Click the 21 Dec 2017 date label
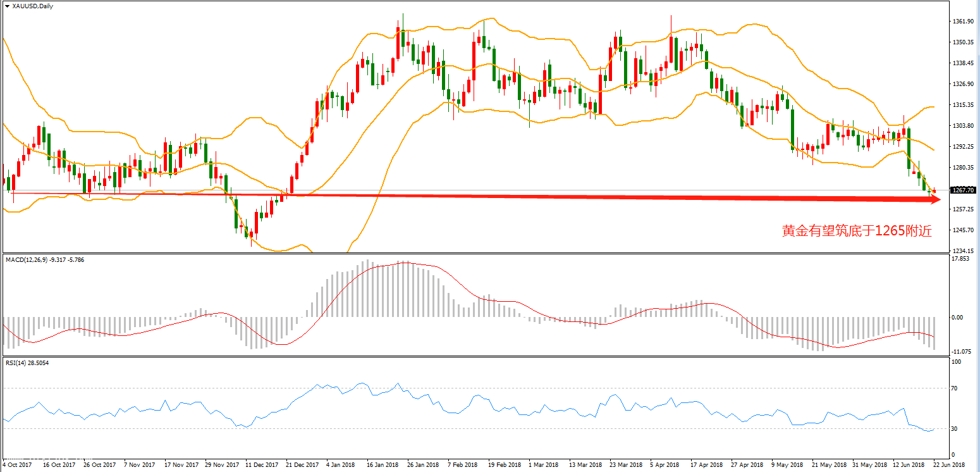This screenshot has height=472, width=980. [x=301, y=465]
